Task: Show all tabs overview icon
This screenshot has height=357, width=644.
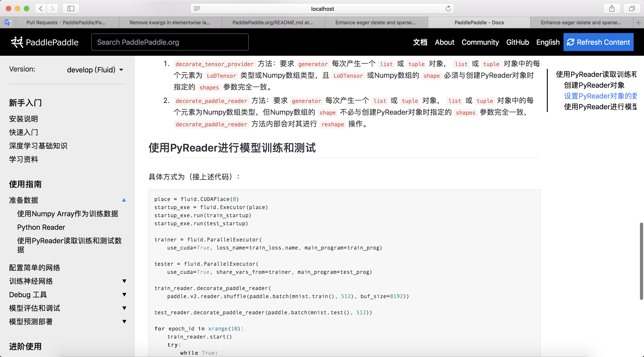Action: click(x=632, y=9)
